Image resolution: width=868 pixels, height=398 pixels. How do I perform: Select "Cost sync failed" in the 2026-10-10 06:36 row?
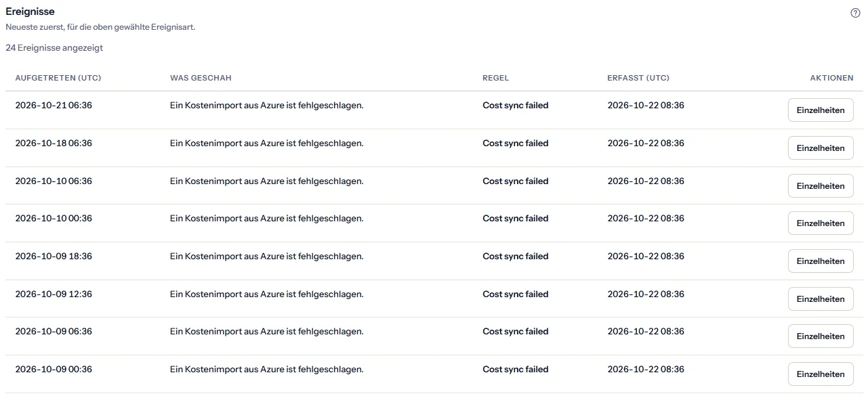click(516, 181)
